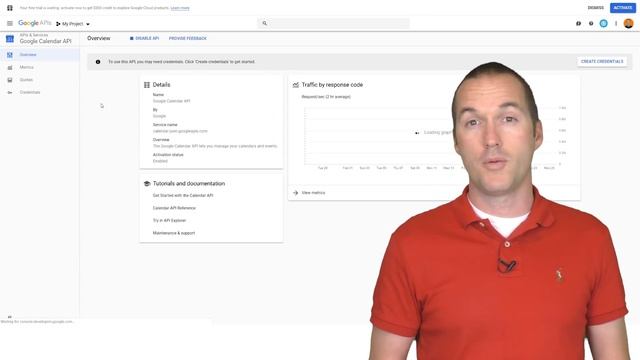This screenshot has width=640, height=360.
Task: Click the Google APIs logo
Action: tap(35, 23)
